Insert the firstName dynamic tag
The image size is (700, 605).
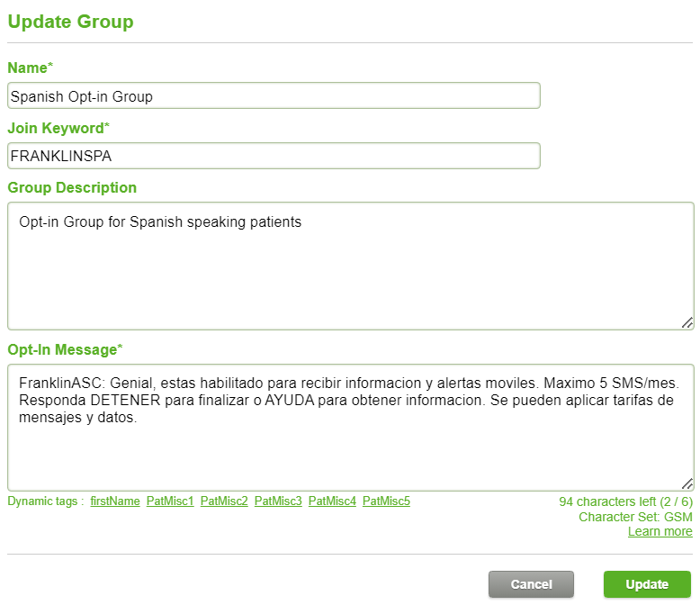(115, 501)
